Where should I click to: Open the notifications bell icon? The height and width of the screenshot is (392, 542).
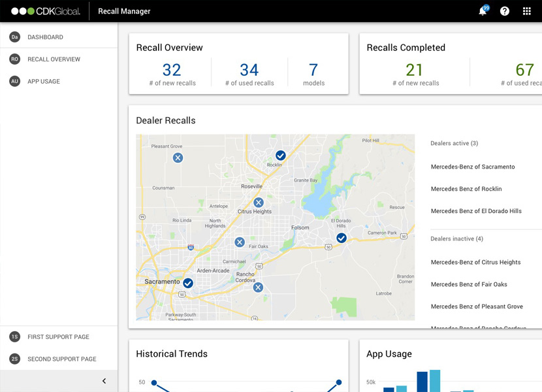pyautogui.click(x=483, y=11)
